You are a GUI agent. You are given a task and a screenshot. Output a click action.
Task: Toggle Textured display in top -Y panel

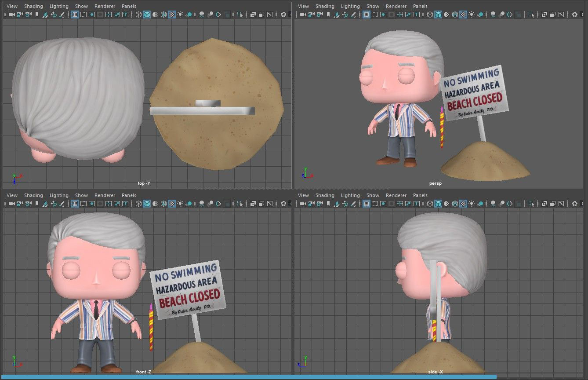(x=172, y=15)
